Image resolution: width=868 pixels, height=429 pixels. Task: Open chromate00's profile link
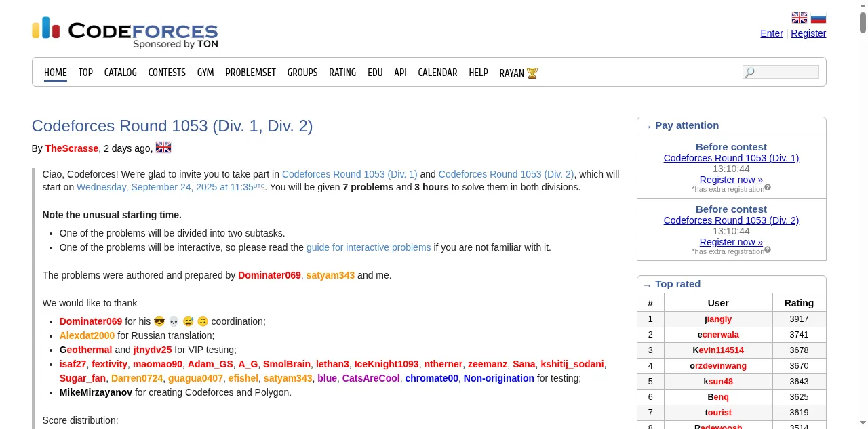432,378
